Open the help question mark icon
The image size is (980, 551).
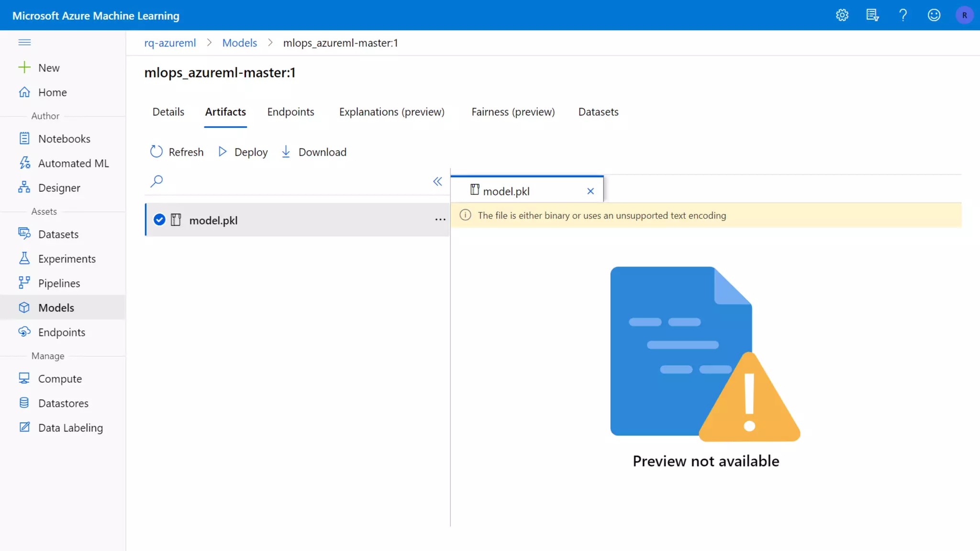(x=903, y=15)
